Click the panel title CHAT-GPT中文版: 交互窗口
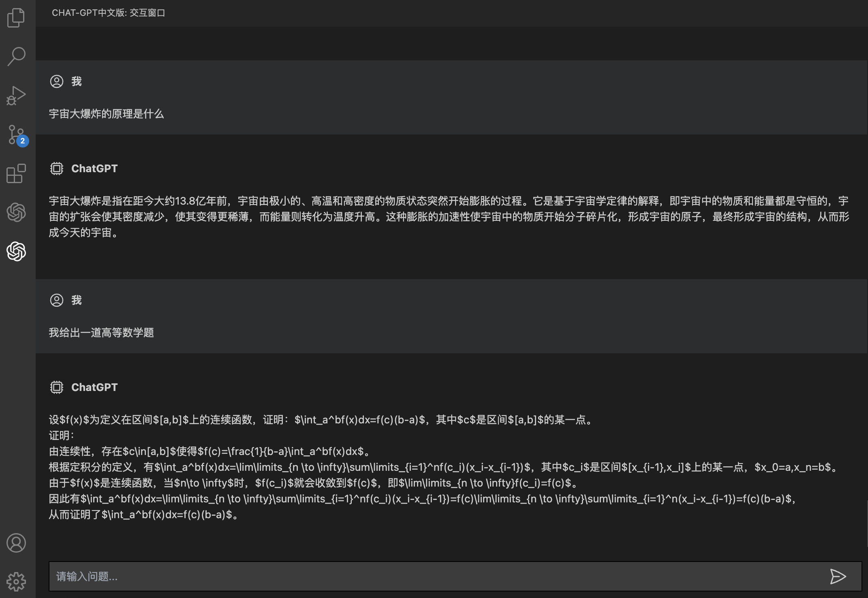 point(108,13)
